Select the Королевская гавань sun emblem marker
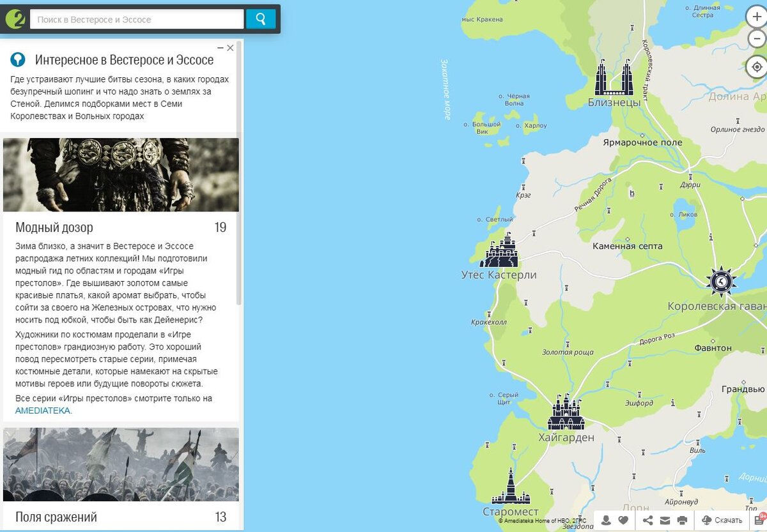The width and height of the screenshot is (767, 532). pos(722,281)
